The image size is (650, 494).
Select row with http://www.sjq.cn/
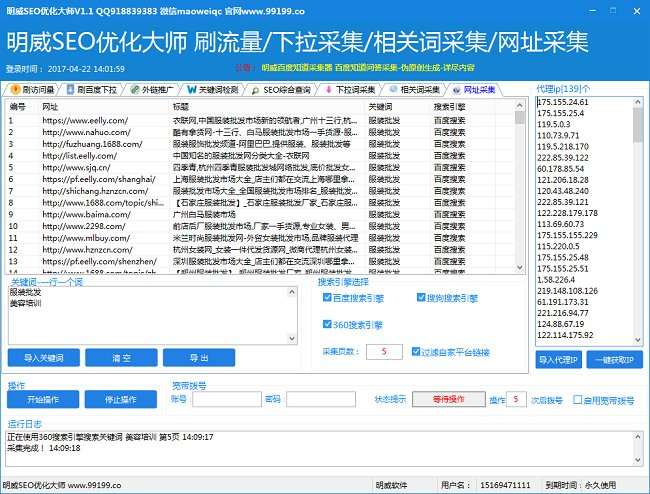point(260,167)
